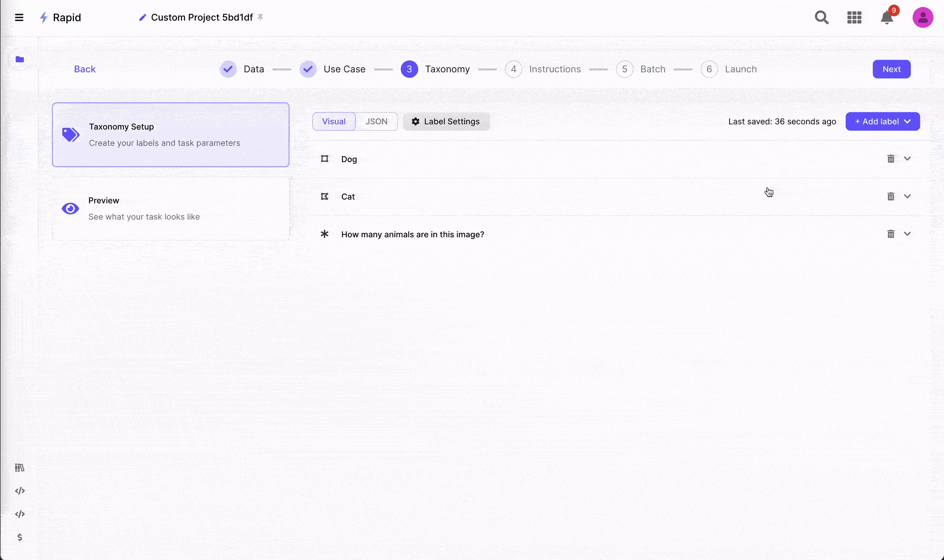Open the hamburger menu
The width and height of the screenshot is (944, 560).
[x=19, y=17]
